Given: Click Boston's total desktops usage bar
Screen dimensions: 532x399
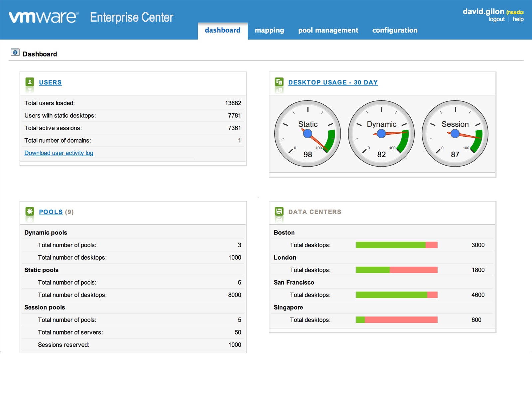Looking at the screenshot, I should (397, 245).
